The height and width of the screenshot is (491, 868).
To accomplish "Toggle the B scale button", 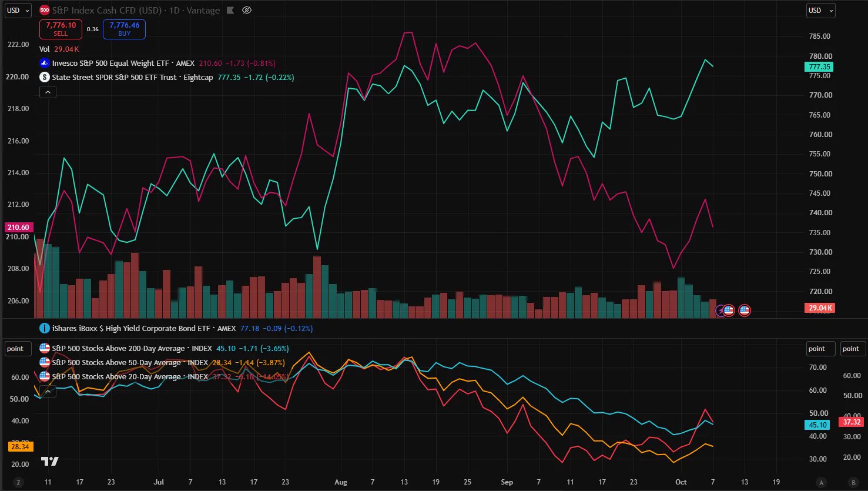I will tap(853, 482).
